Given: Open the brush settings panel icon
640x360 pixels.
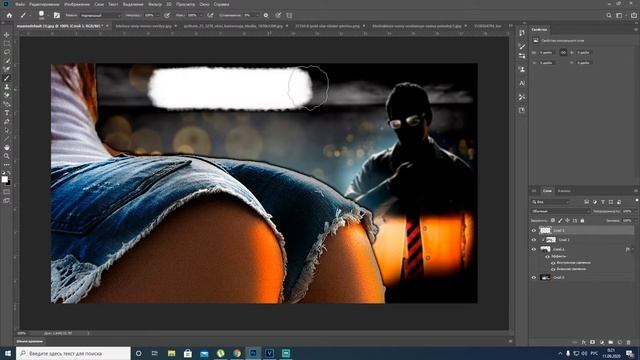Looking at the screenshot, I should point(57,15).
